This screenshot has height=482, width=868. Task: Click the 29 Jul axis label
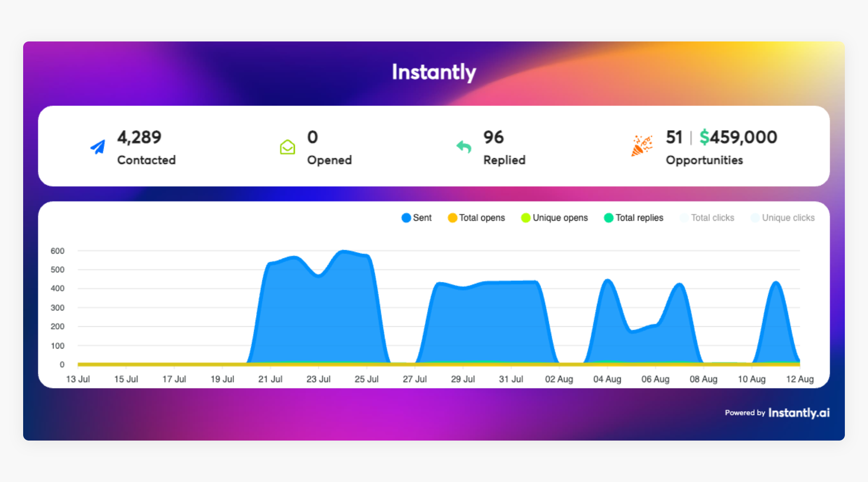pyautogui.click(x=463, y=379)
